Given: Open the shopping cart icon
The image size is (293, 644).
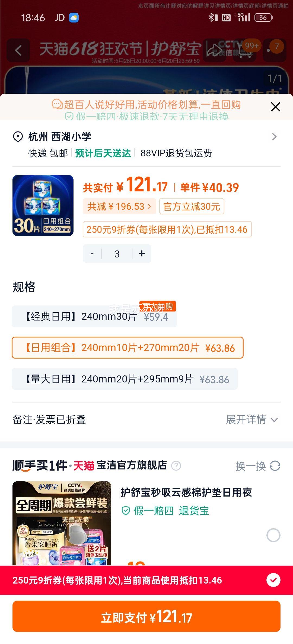Looking at the screenshot, I should (244, 51).
